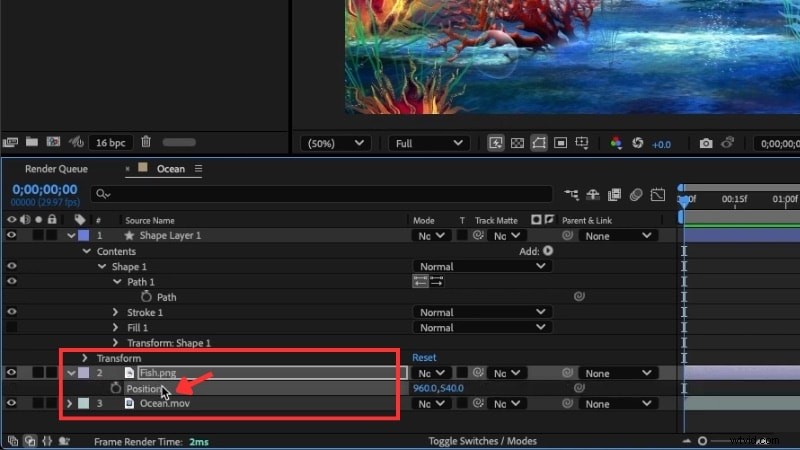
Task: Create a new composition icon
Action: pyautogui.click(x=53, y=142)
